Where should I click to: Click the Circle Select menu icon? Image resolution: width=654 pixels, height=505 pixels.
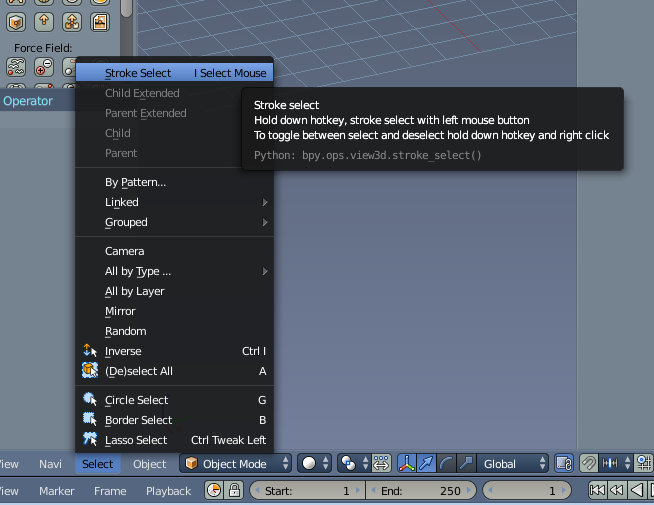[90, 400]
